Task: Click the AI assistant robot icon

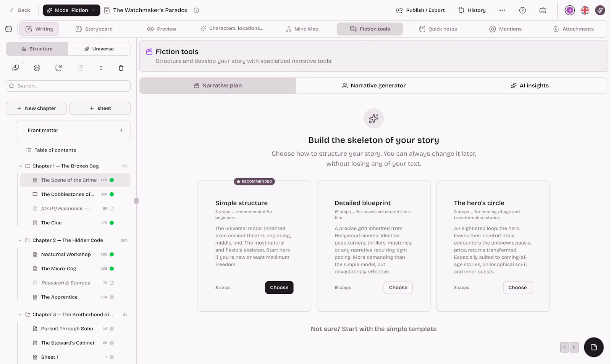Action: [x=543, y=10]
